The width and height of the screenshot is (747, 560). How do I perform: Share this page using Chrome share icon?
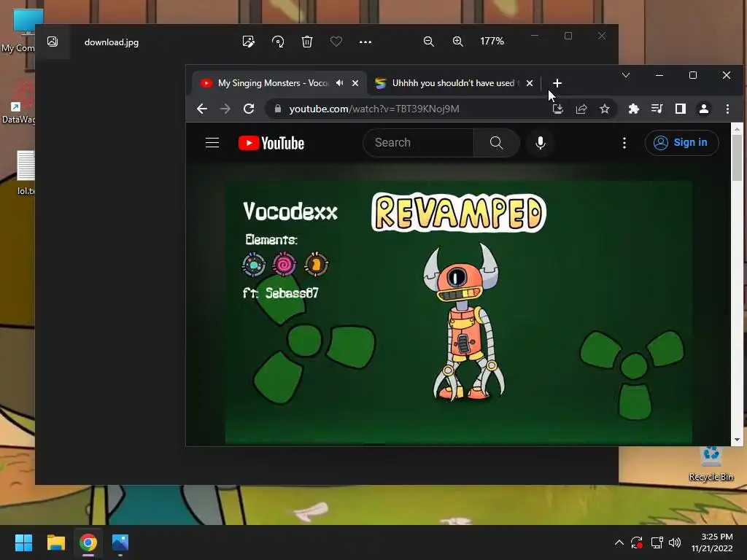click(x=581, y=109)
